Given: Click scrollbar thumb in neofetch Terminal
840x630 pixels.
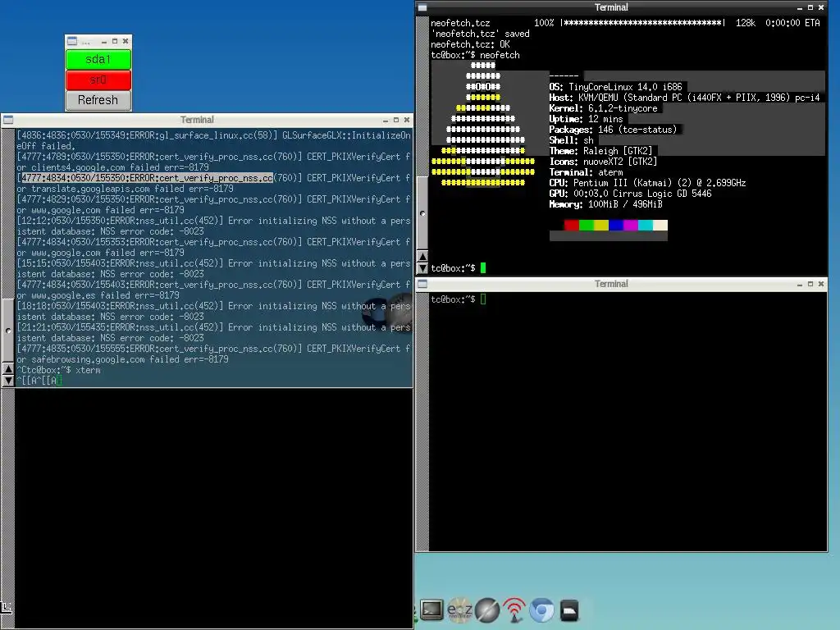Looking at the screenshot, I should [x=422, y=213].
